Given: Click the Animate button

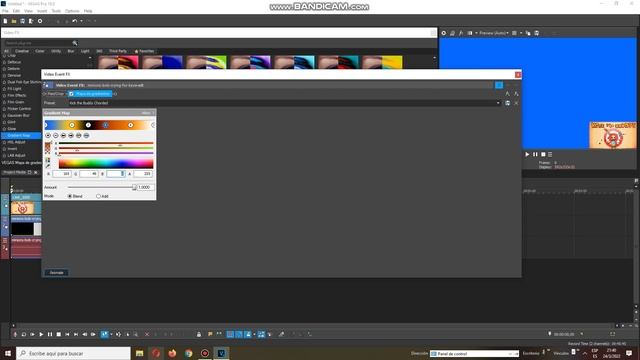Looking at the screenshot, I should pyautogui.click(x=56, y=273).
